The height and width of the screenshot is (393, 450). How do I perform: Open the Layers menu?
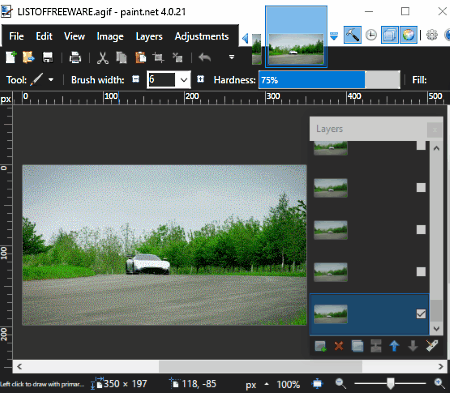tap(149, 36)
